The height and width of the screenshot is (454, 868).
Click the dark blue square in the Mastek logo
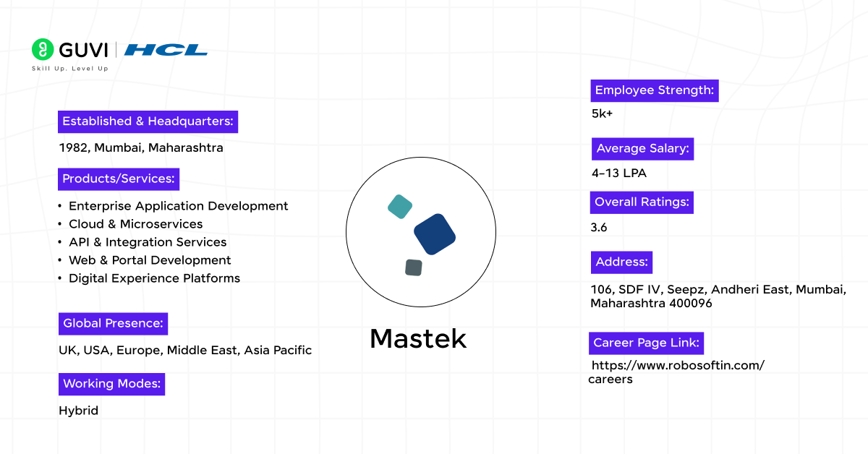(434, 234)
